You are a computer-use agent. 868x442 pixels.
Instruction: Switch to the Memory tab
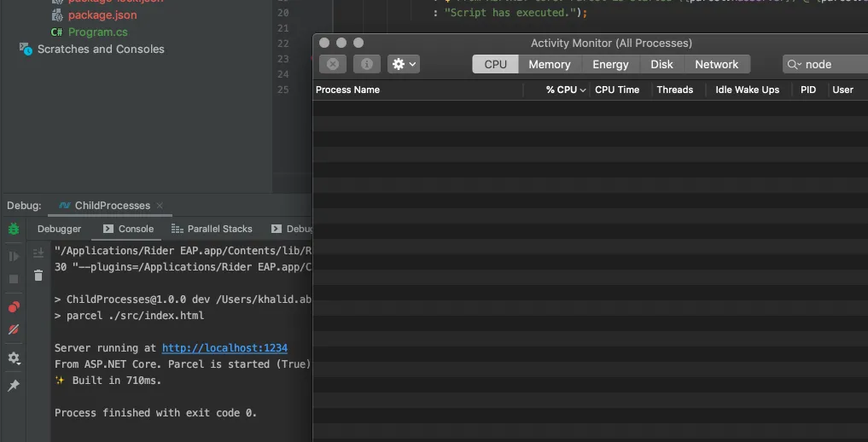(550, 64)
